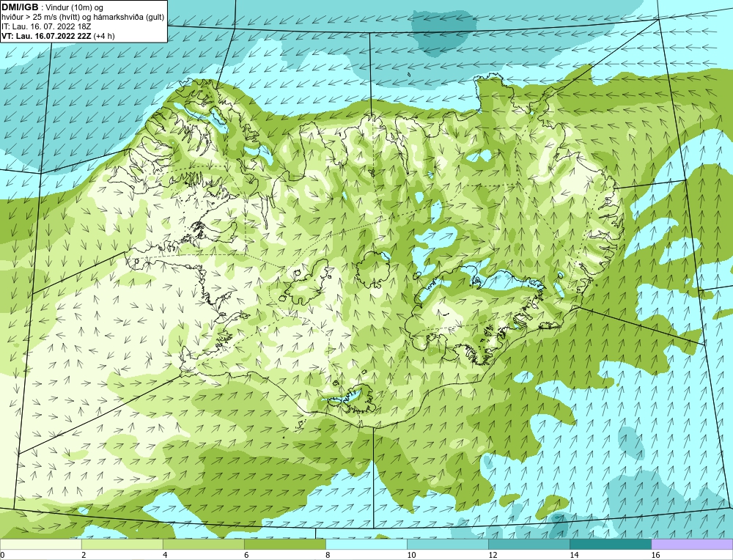Pick the teal 12–14 m/s legend swatch

(529, 544)
